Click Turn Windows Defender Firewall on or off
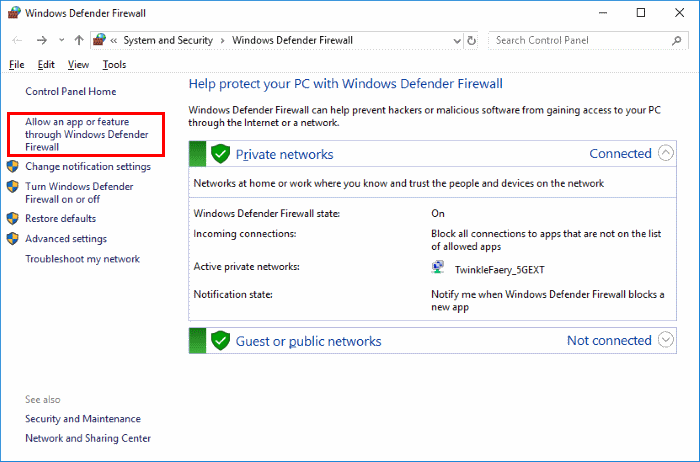Screen dimensions: 700x462 point(78,192)
